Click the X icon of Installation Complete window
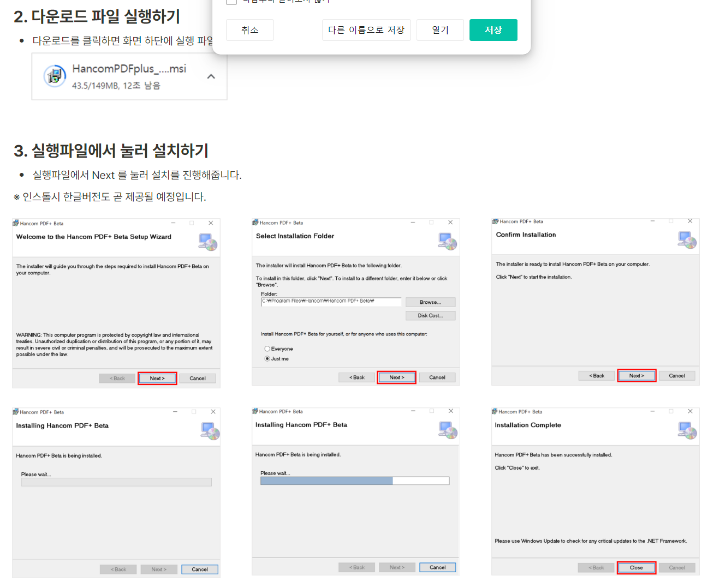 coord(690,411)
